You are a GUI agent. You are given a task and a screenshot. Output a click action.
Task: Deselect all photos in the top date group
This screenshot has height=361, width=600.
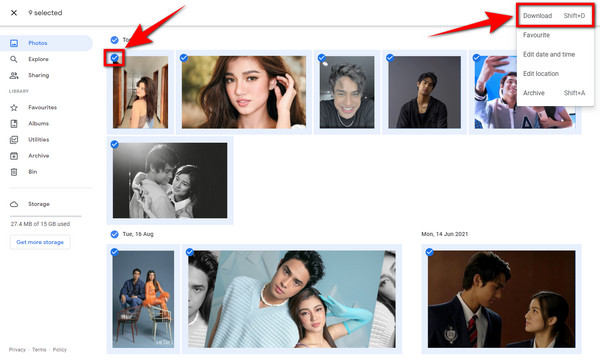pos(114,40)
